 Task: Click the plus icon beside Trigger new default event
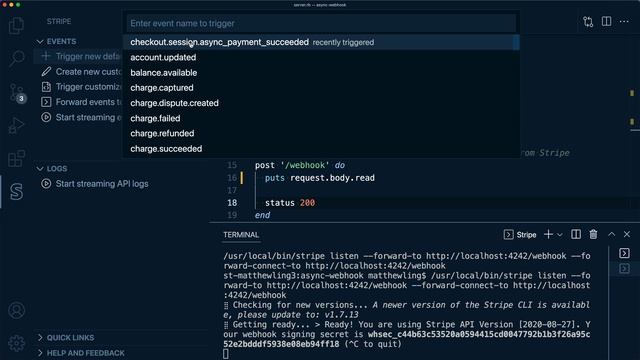tap(46, 56)
